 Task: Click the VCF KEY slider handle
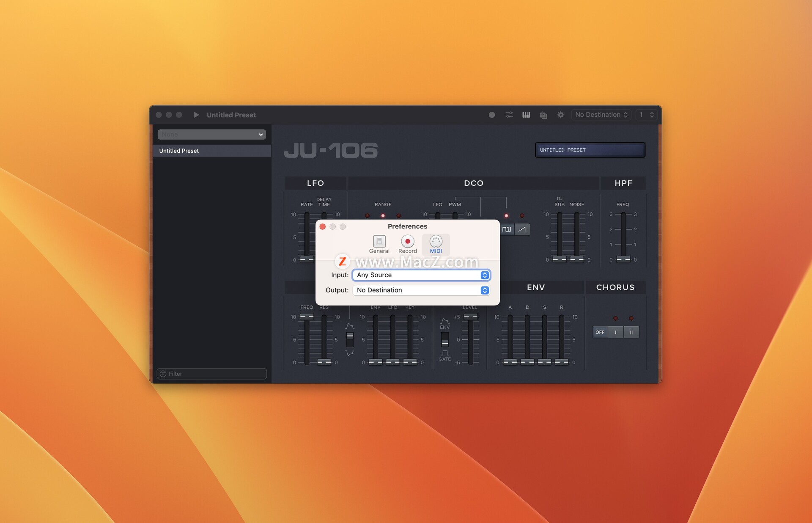click(410, 362)
